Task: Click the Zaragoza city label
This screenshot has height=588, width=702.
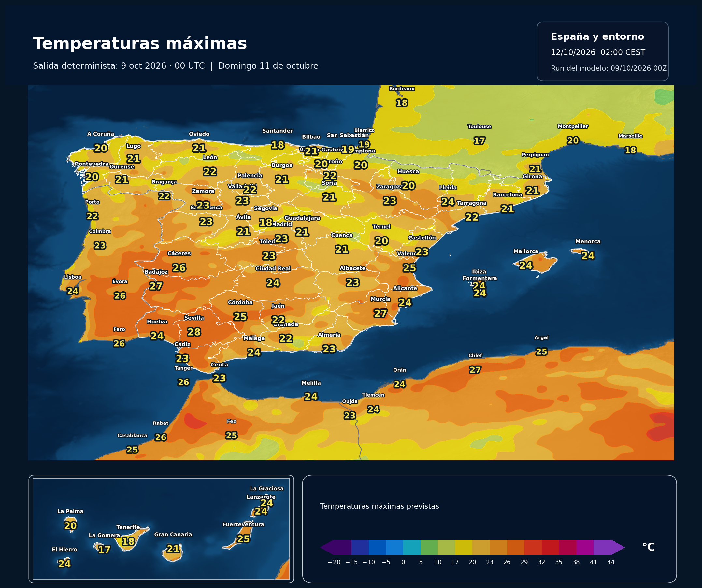Action: coord(390,187)
